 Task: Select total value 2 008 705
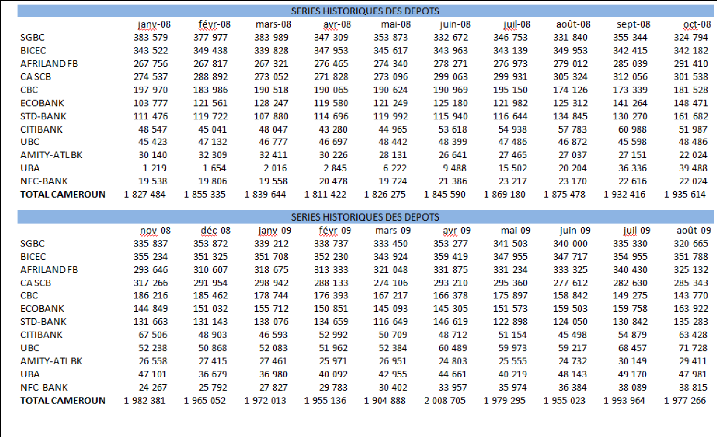pos(444,401)
